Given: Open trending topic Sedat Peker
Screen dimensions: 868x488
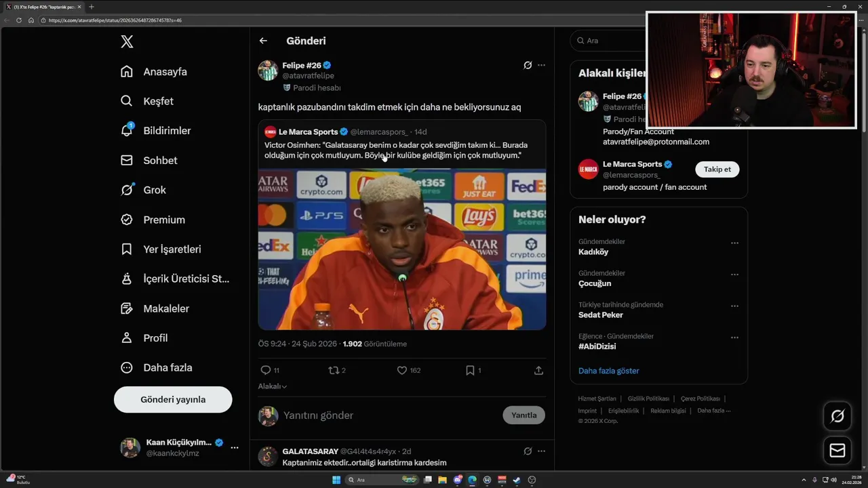Looking at the screenshot, I should pos(601,315).
